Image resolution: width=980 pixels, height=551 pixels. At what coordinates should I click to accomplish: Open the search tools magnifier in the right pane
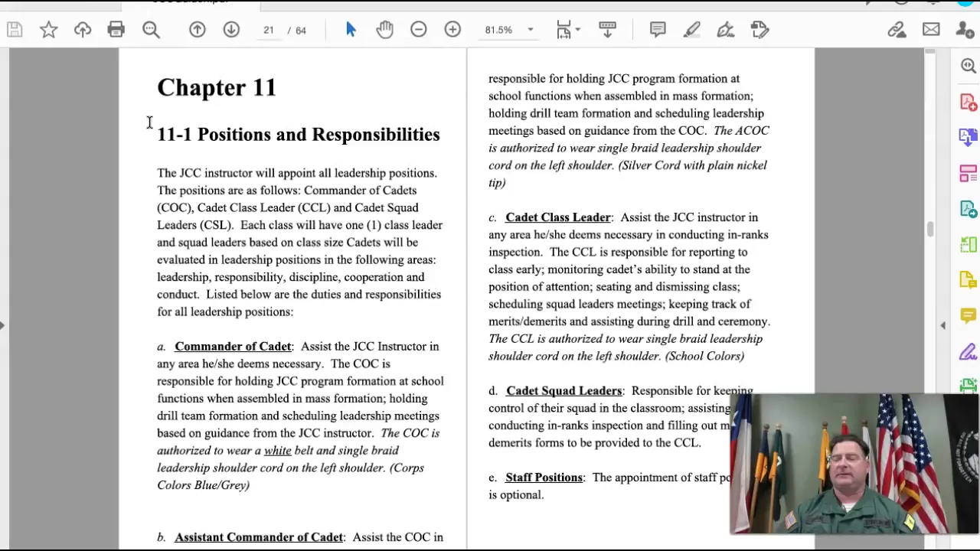[x=969, y=66]
